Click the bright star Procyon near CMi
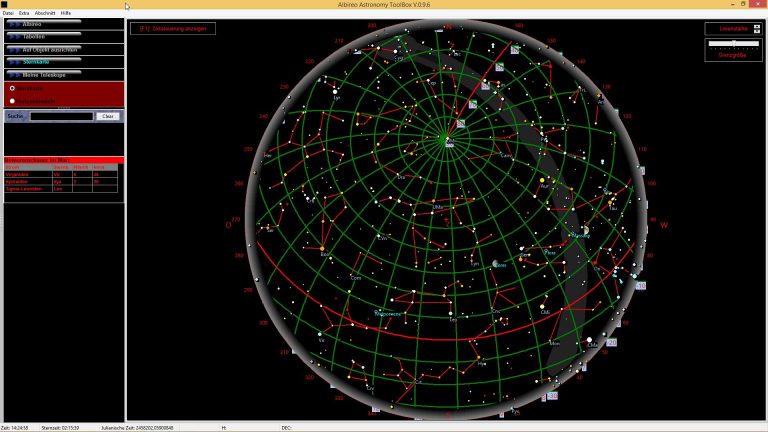The height and width of the screenshot is (432, 768). coord(543,307)
